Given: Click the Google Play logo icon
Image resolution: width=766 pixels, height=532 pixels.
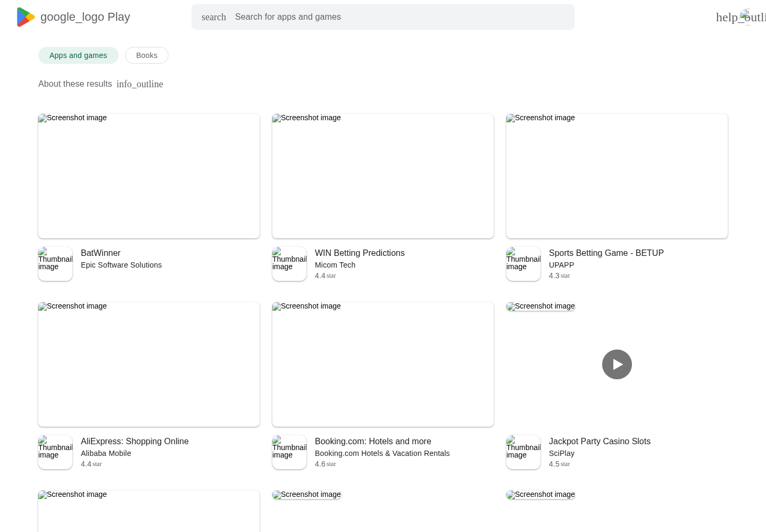Looking at the screenshot, I should point(26,17).
